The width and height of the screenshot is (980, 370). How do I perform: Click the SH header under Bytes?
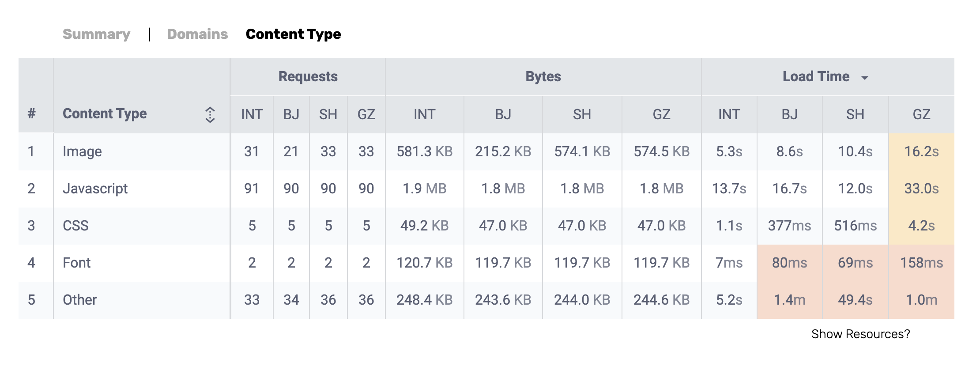[x=582, y=114]
